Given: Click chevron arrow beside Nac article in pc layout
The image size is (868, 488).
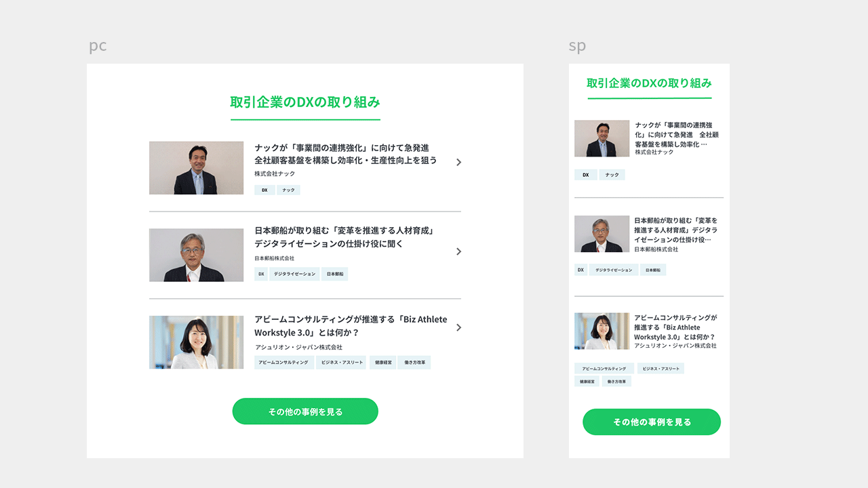Looking at the screenshot, I should 459,162.
